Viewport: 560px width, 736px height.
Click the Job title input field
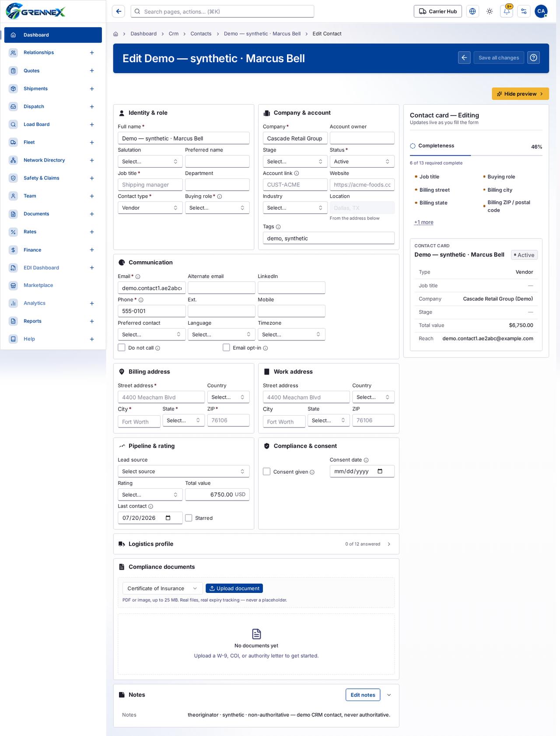150,185
